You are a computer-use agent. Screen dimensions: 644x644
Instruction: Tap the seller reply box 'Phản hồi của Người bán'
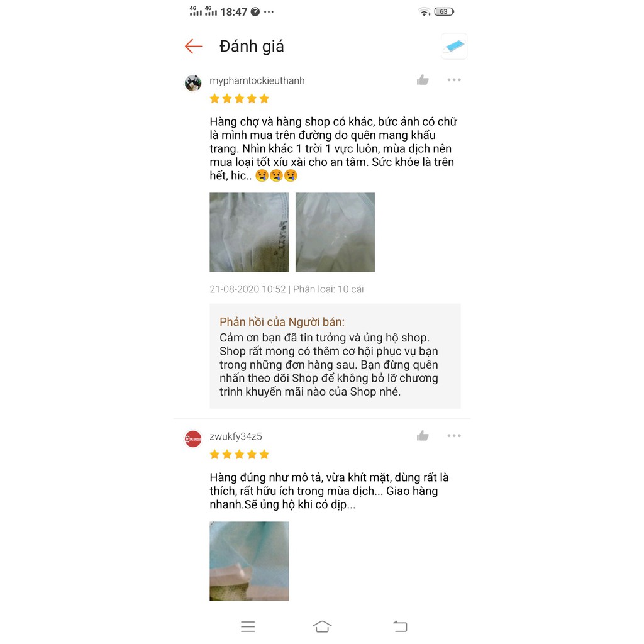click(x=335, y=356)
